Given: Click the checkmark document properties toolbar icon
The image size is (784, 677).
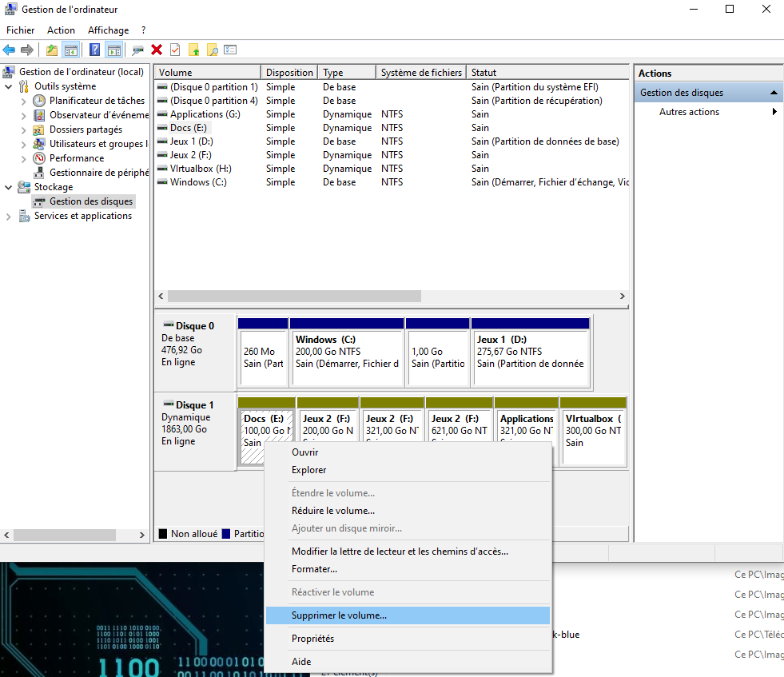Looking at the screenshot, I should [175, 50].
